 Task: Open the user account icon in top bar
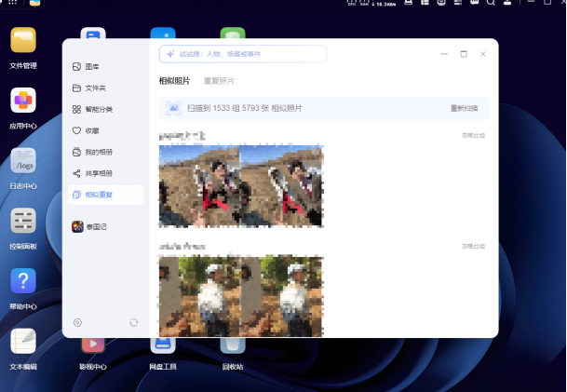click(x=507, y=2)
